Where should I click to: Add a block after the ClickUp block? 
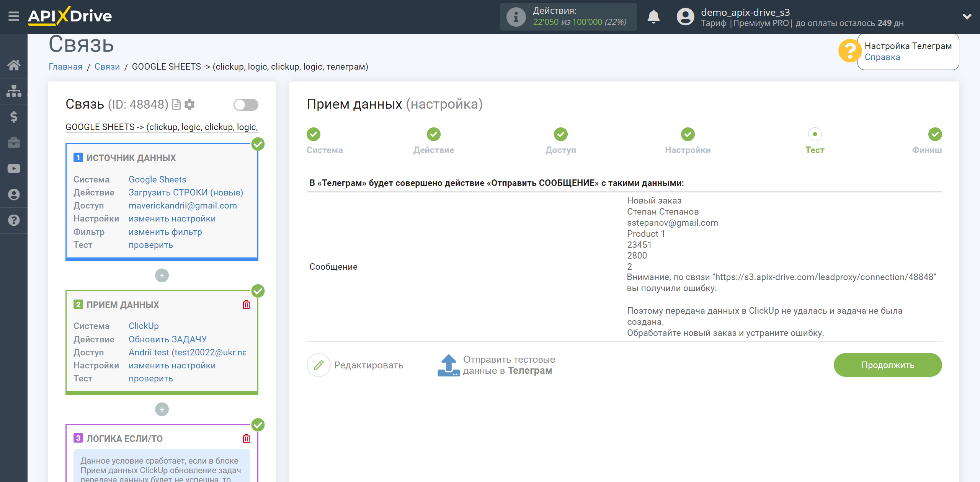coord(162,410)
